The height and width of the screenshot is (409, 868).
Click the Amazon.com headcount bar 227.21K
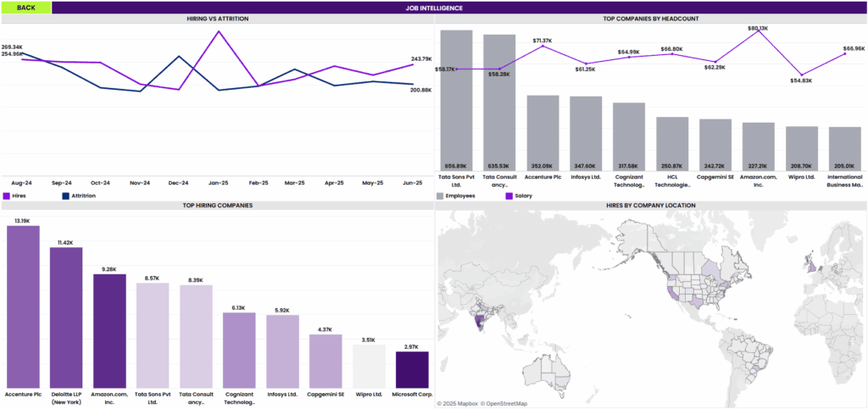[x=759, y=146]
